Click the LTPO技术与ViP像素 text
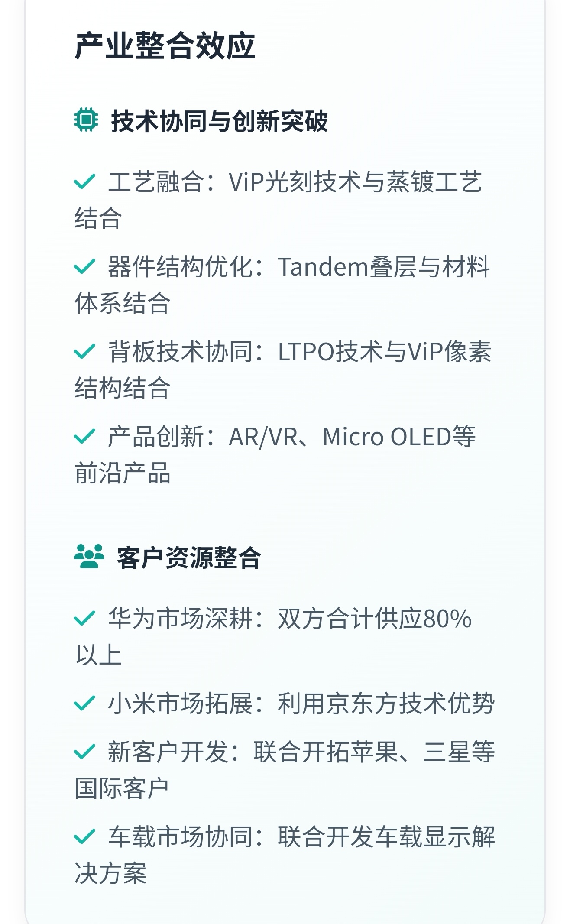The image size is (570, 924). (385, 351)
